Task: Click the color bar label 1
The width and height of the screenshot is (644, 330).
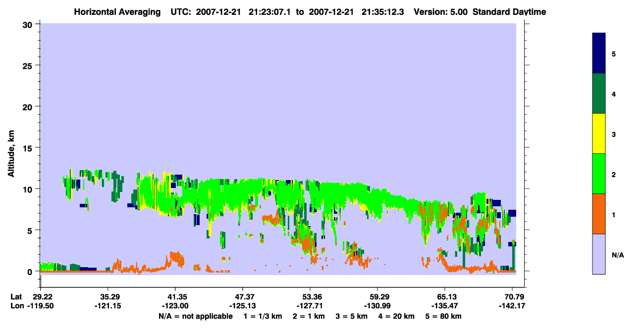Action: [x=613, y=214]
